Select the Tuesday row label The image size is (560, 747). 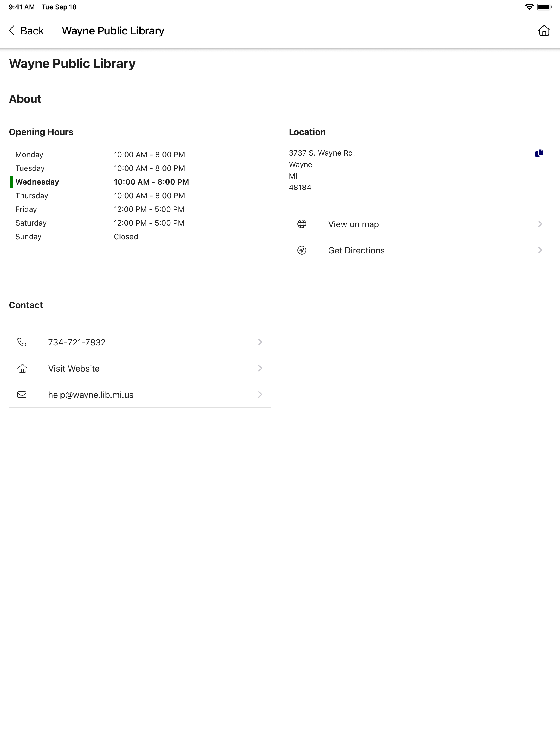[x=30, y=168]
